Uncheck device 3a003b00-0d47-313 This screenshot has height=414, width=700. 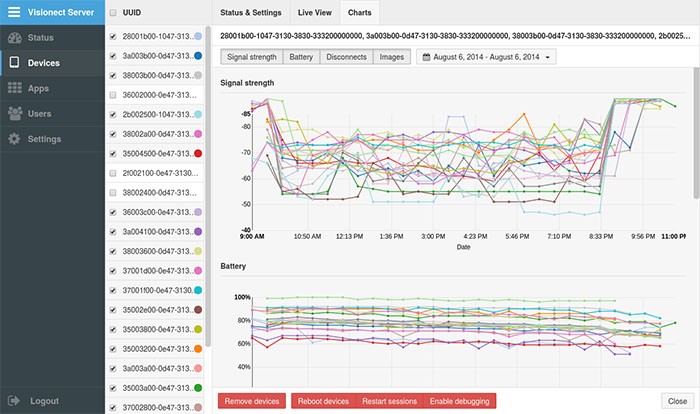point(113,56)
